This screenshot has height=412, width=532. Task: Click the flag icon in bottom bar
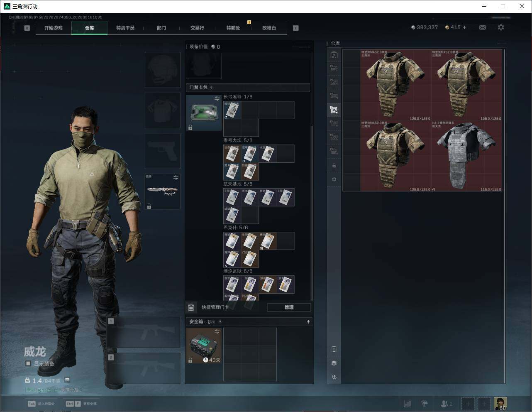click(x=425, y=404)
